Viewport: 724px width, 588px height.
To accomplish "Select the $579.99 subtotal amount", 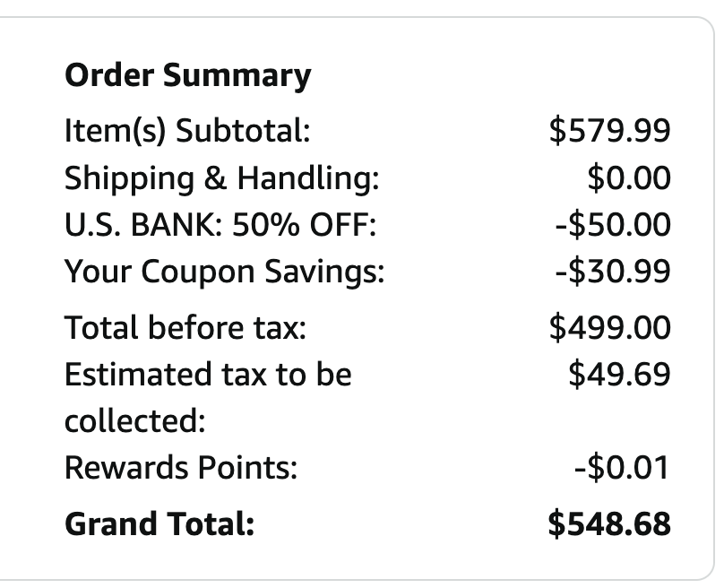I will (609, 132).
